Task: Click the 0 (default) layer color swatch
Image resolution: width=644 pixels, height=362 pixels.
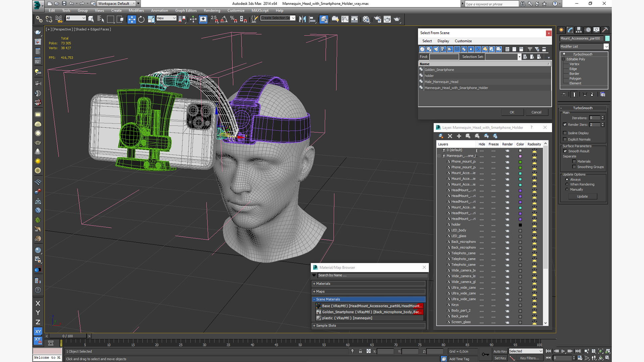Action: click(x=520, y=150)
